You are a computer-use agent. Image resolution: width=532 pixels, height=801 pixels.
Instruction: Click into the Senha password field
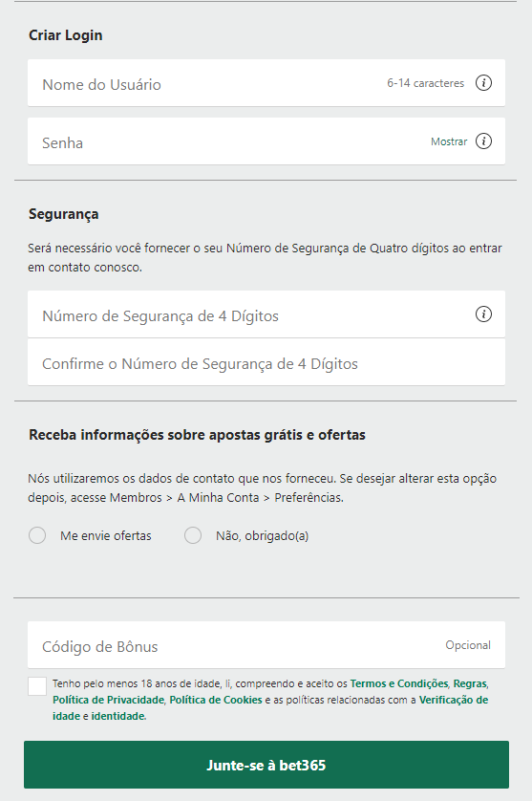pyautogui.click(x=266, y=141)
